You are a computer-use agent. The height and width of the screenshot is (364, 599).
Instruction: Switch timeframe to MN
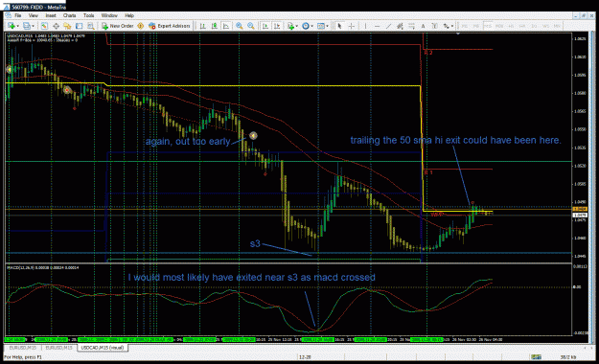tap(557, 26)
